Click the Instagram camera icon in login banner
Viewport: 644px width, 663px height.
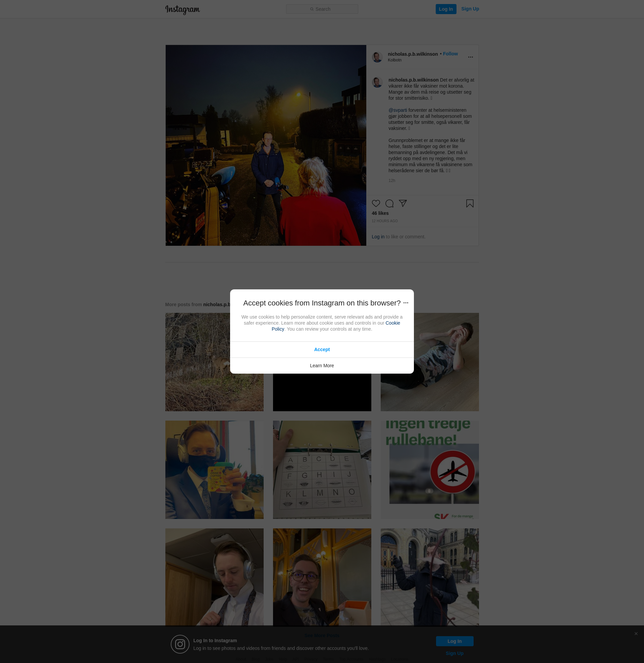pos(180,644)
